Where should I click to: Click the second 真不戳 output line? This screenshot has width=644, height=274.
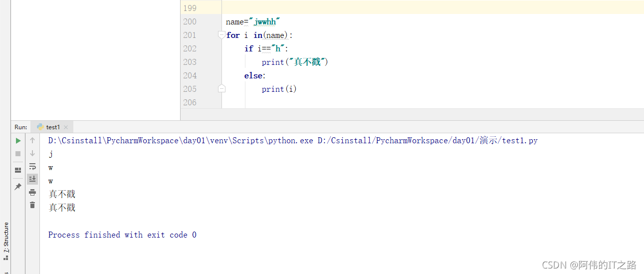[x=62, y=208]
